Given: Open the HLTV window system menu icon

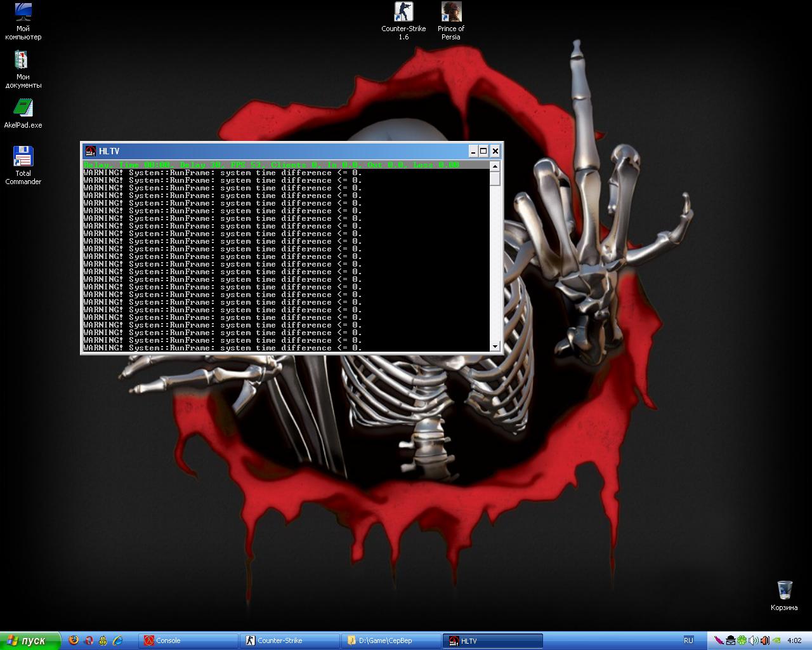Looking at the screenshot, I should (x=90, y=151).
